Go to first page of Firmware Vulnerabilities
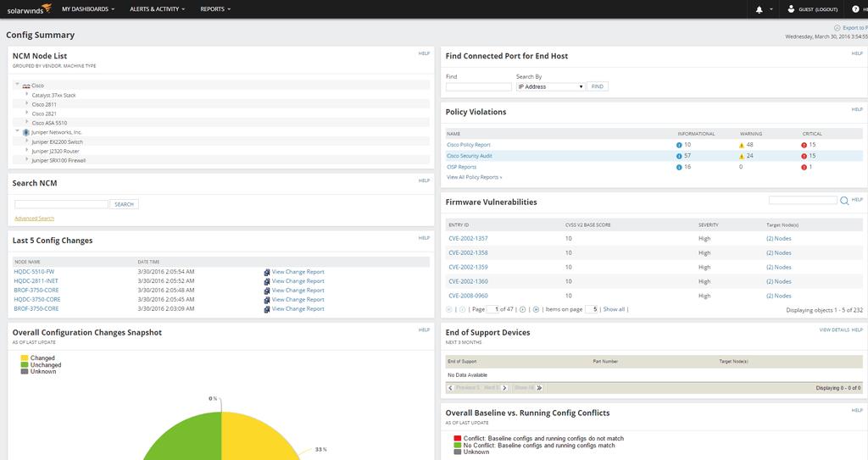 tap(449, 309)
